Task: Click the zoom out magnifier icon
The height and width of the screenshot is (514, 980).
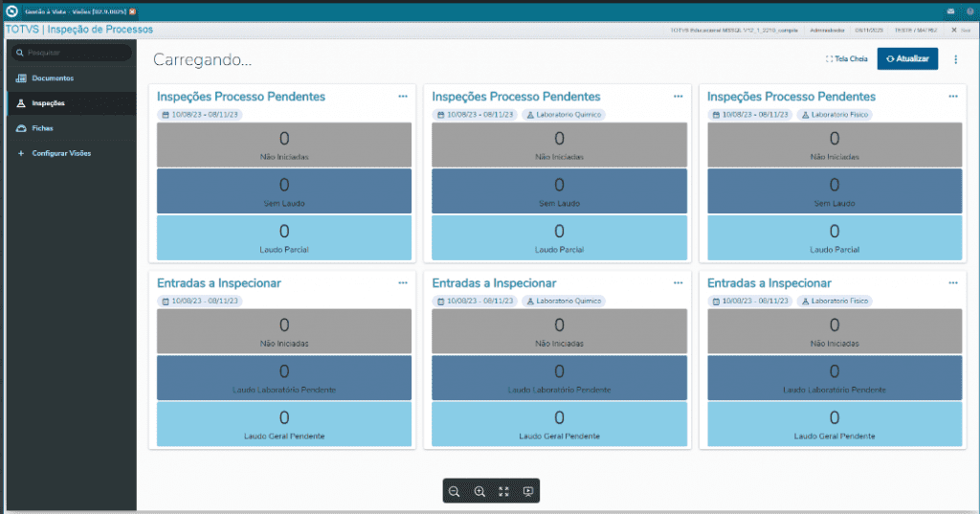Action: coord(455,491)
